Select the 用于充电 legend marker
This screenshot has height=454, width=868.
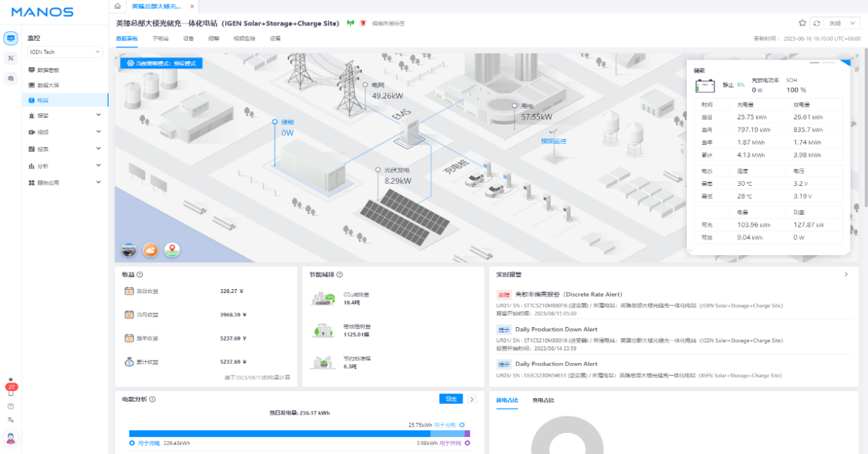(462, 425)
